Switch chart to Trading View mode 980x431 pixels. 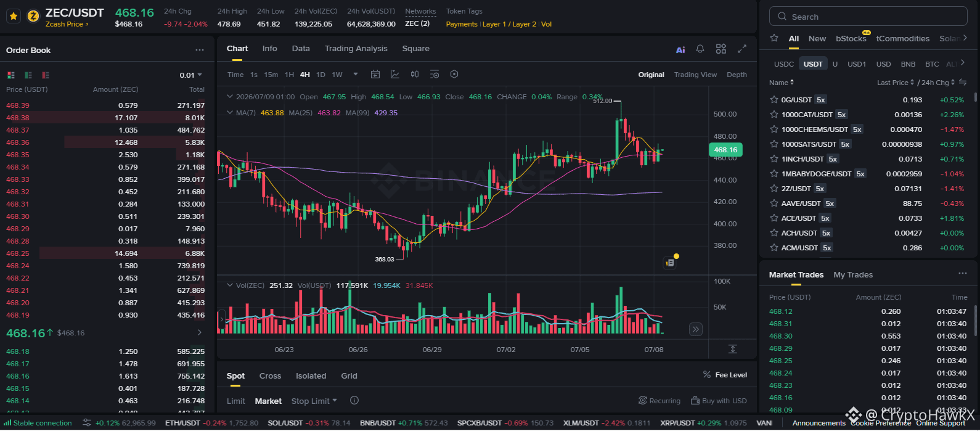point(695,75)
